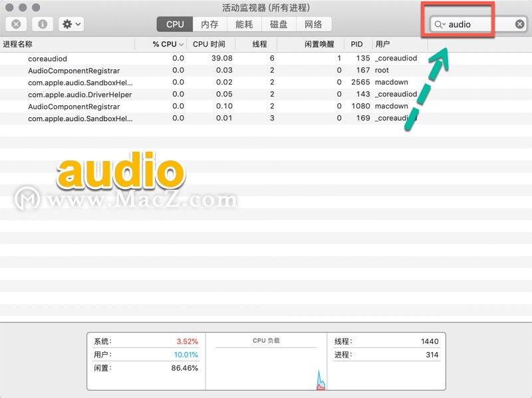532x398 pixels.
Task: Sort by the % CPU column header
Action: coord(164,44)
